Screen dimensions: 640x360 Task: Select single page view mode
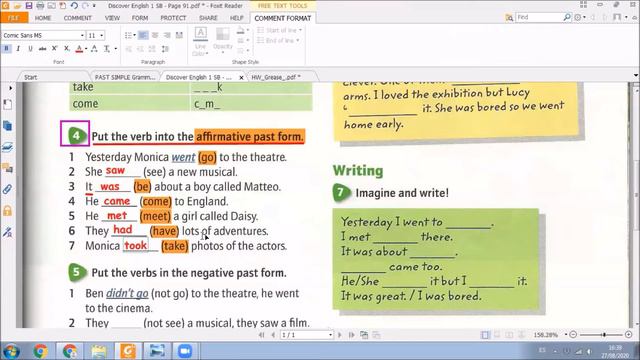[485, 335]
